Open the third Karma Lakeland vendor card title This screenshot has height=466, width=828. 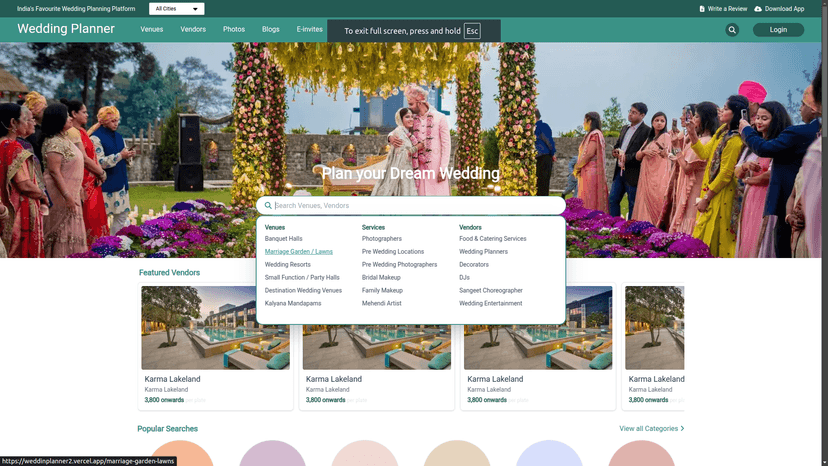(495, 379)
